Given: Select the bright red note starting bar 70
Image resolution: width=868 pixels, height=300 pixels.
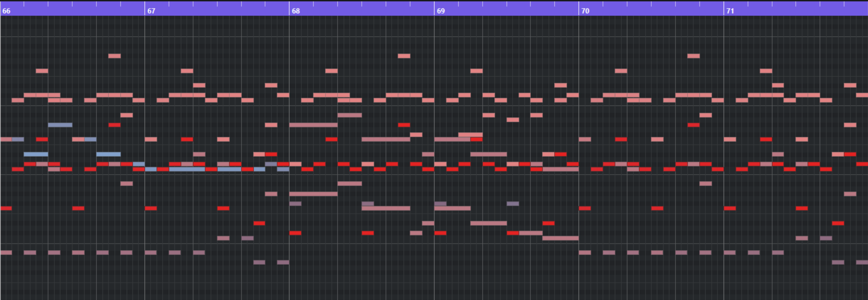Looking at the screenshot, I should [x=585, y=208].
